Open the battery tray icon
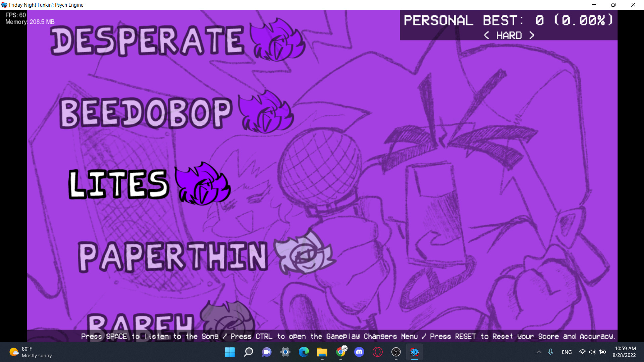Screen dimensions: 644x362 603,352
